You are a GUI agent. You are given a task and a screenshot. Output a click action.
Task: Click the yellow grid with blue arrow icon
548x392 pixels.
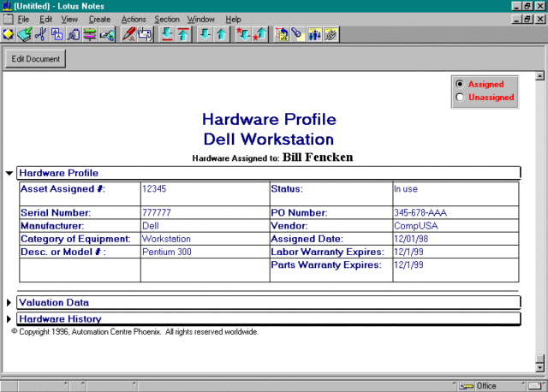click(282, 34)
